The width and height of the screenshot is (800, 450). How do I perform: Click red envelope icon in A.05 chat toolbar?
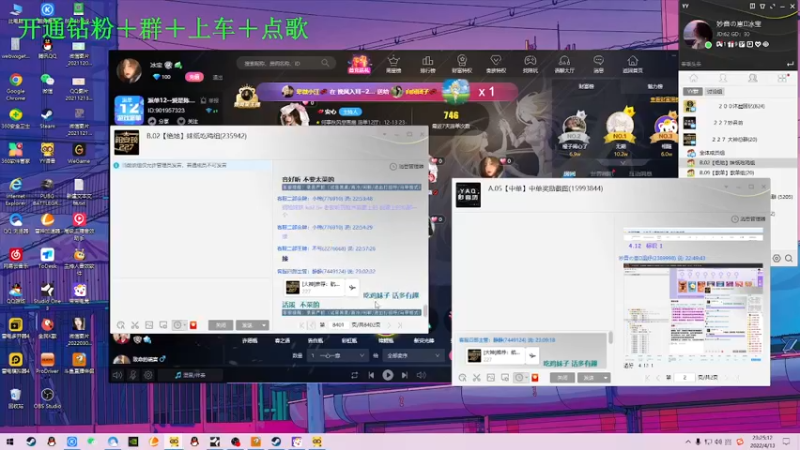click(x=535, y=378)
